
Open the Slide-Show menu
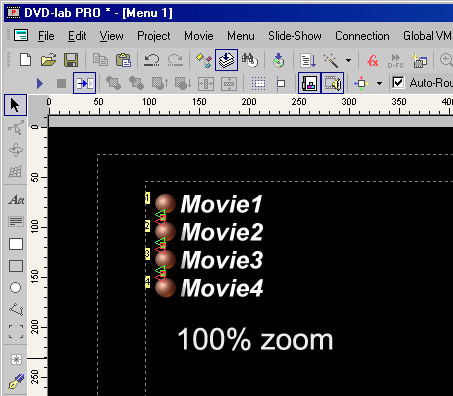pyautogui.click(x=295, y=36)
